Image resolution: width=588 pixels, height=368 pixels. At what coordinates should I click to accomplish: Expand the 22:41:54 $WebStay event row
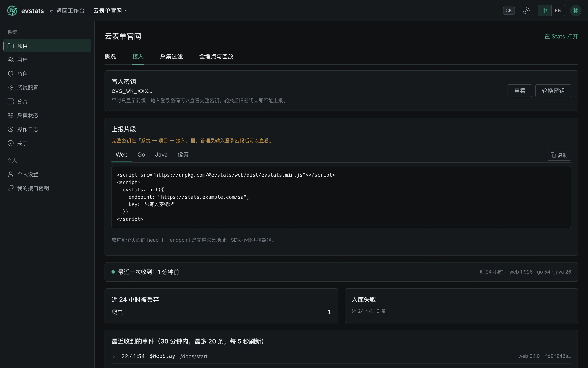[x=341, y=356]
